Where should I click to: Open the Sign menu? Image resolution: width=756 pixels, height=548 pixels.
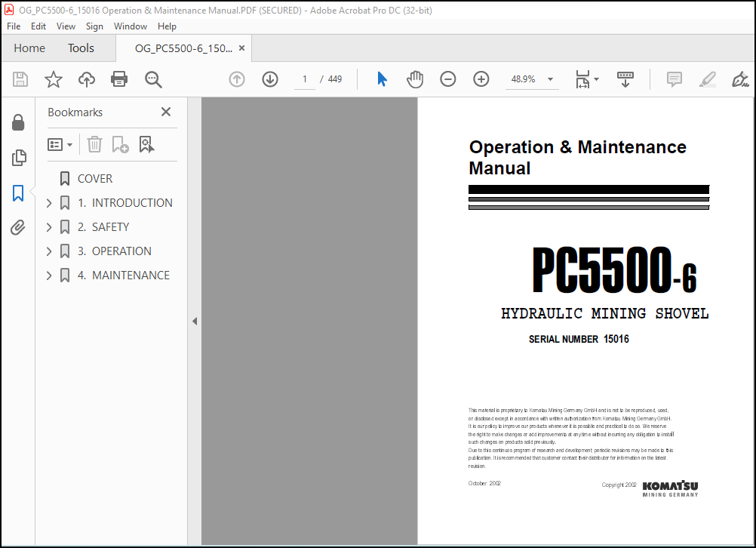94,26
